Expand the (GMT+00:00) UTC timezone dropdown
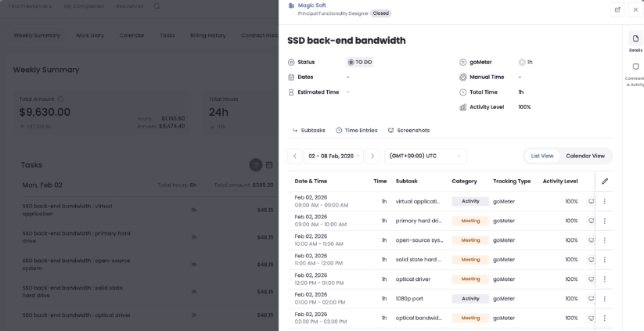644x331 pixels. pyautogui.click(x=425, y=156)
